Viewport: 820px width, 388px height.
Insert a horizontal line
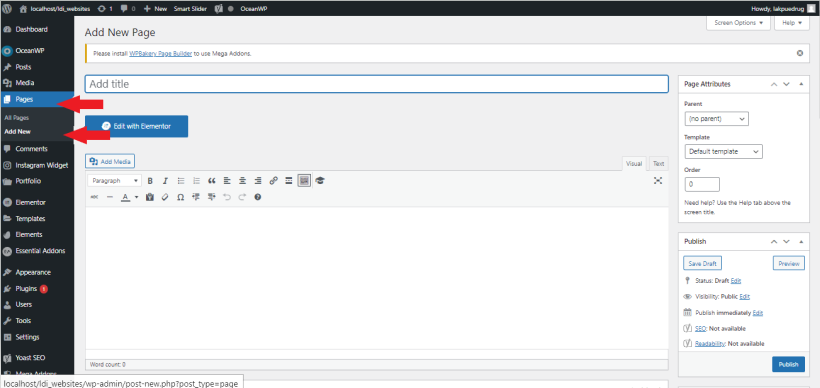tap(110, 197)
